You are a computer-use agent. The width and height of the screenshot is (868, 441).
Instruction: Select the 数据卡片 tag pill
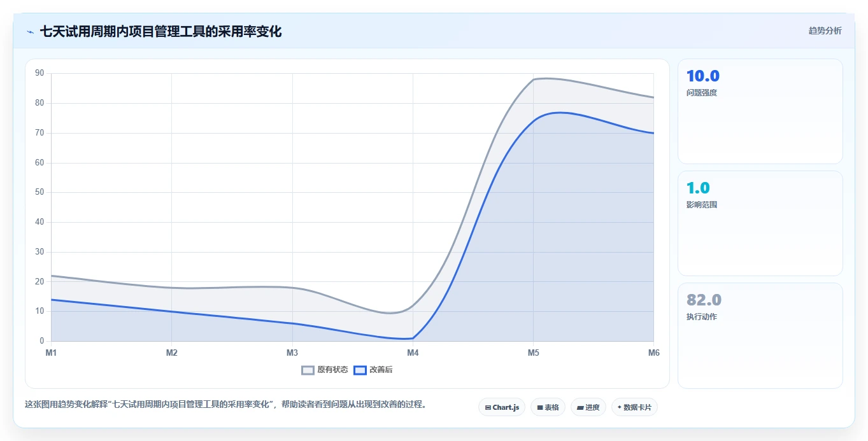click(634, 407)
